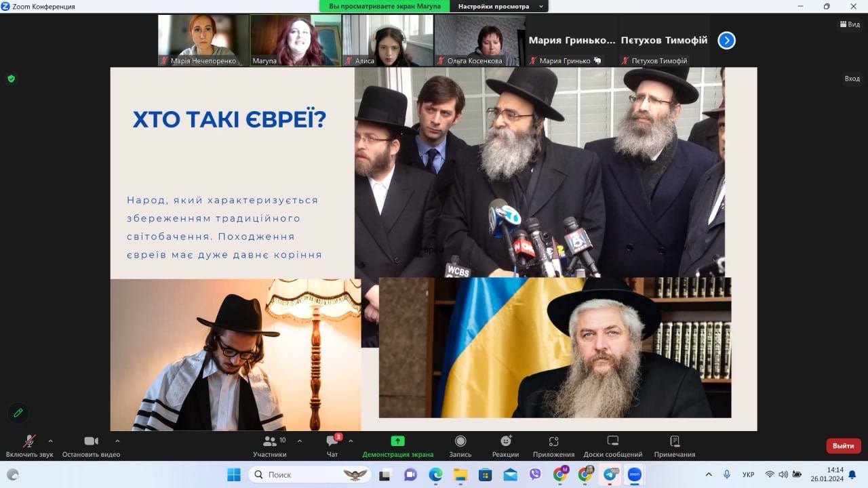Show next participants with blue arrow

[726, 41]
